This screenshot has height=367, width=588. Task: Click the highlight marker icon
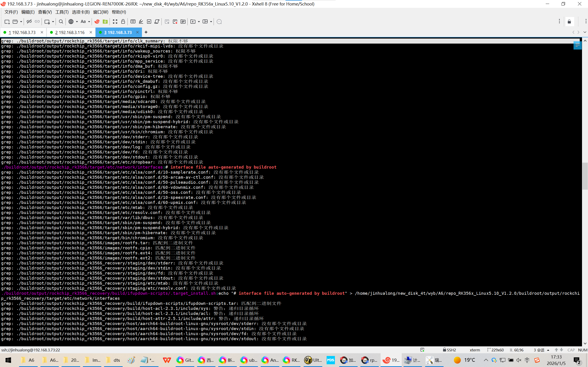pos(141,22)
